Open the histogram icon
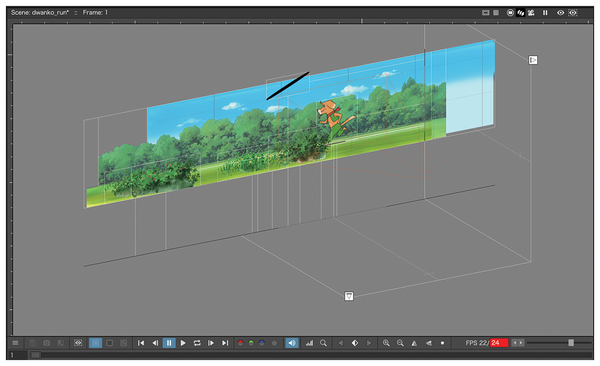600x366 pixels. click(309, 343)
